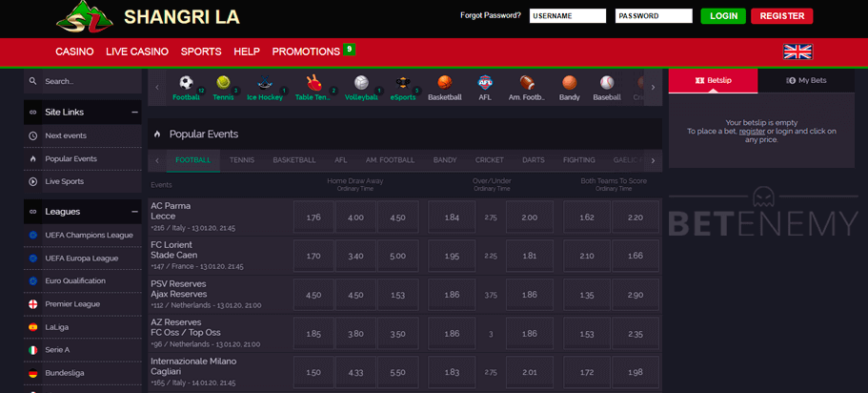The image size is (868, 393).
Task: Click the register link in betslip
Action: [x=753, y=132]
